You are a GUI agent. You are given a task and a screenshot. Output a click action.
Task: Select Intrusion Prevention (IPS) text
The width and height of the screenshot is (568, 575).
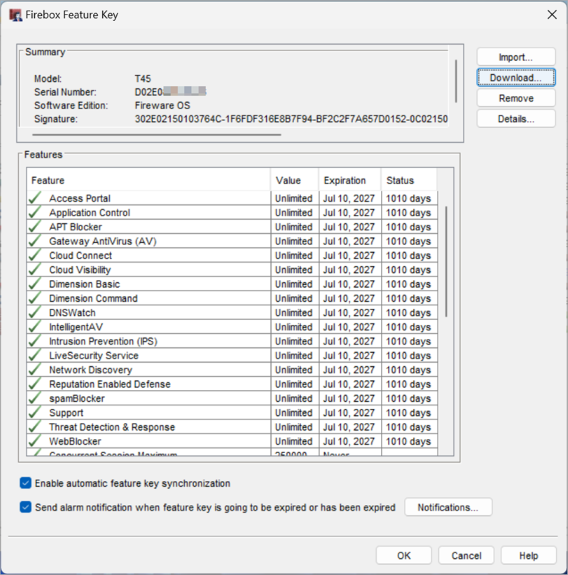click(103, 341)
